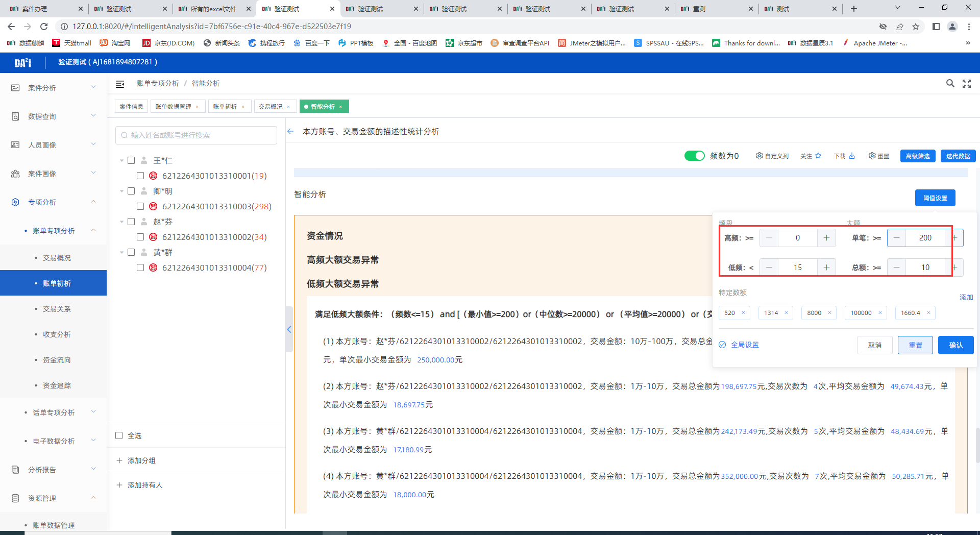980x535 pixels.
Task: Toggle the 频数为0 switch off
Action: point(694,156)
